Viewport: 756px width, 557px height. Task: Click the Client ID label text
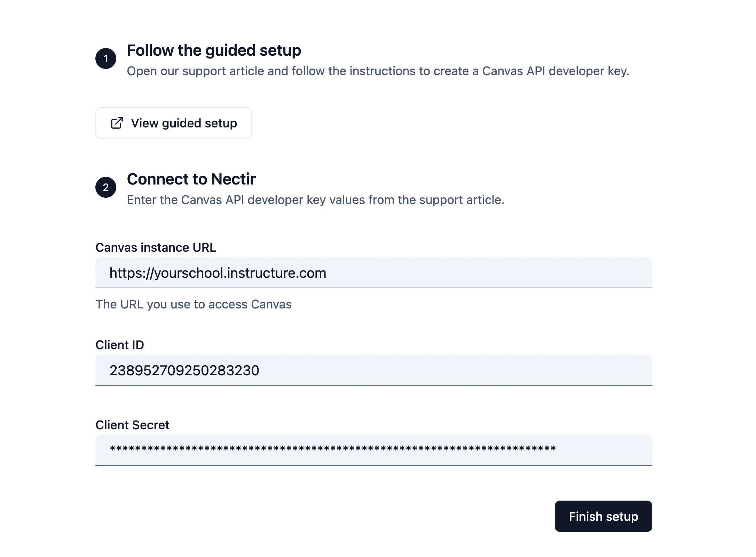(120, 345)
